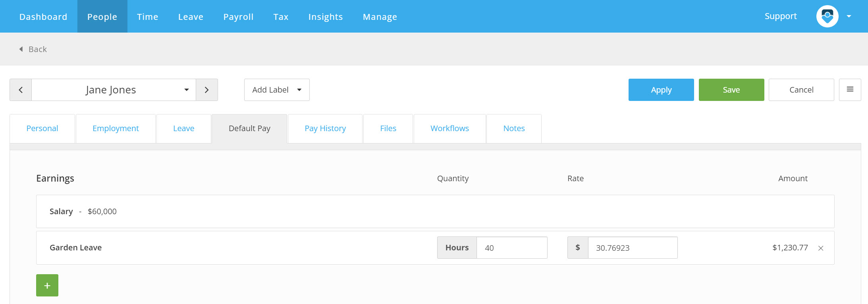The height and width of the screenshot is (304, 868).
Task: Click the $1,230.77 amount value
Action: pyautogui.click(x=790, y=248)
